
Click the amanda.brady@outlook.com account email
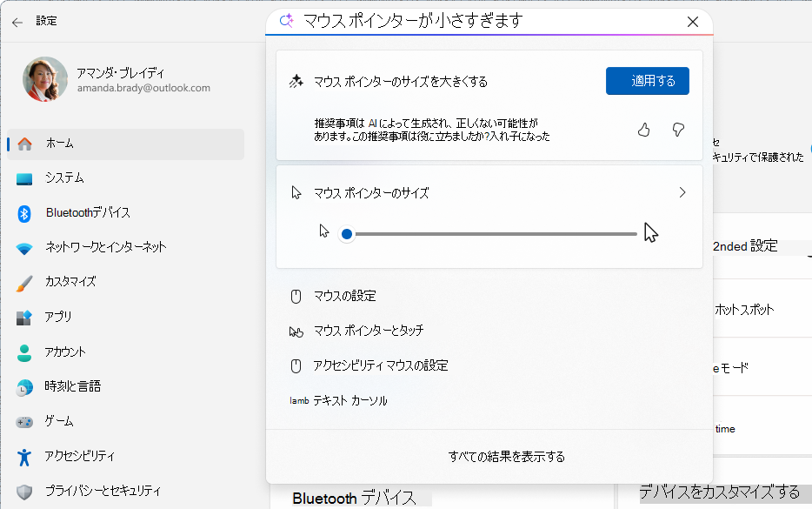[144, 88]
